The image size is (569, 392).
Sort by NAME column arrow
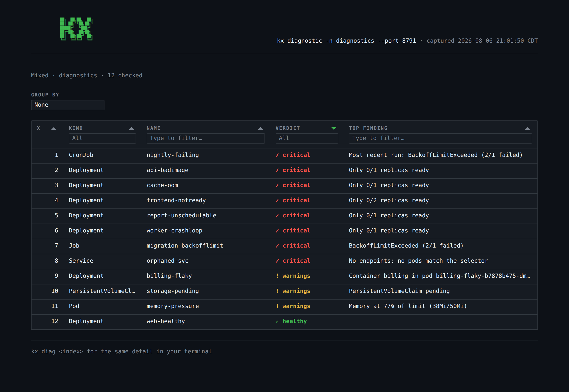[260, 128]
